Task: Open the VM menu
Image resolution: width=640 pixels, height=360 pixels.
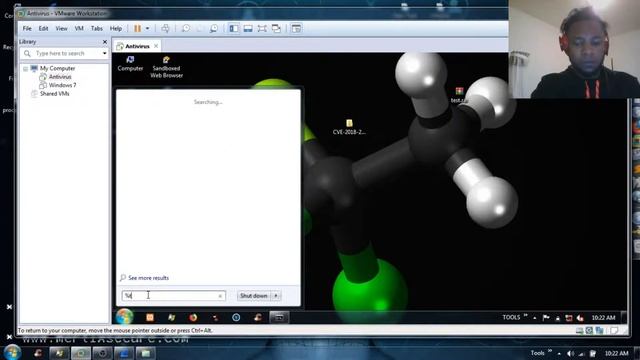Action: pyautogui.click(x=79, y=29)
